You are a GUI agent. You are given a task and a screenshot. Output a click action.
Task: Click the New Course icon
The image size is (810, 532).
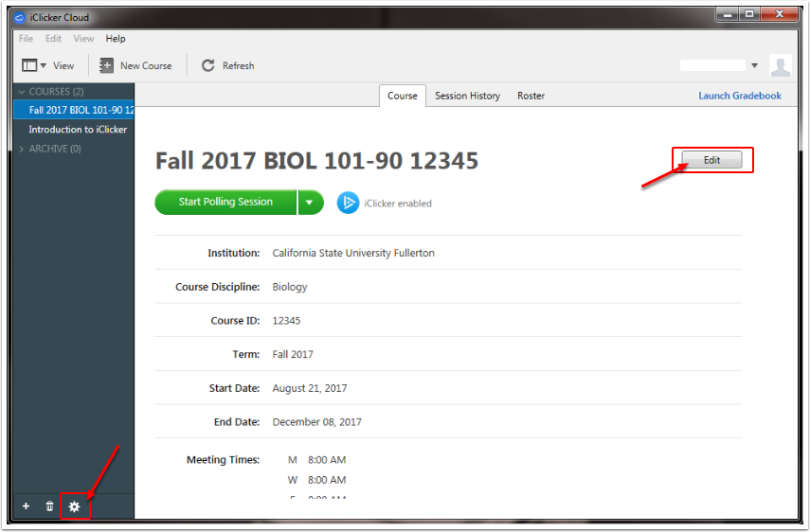[106, 65]
